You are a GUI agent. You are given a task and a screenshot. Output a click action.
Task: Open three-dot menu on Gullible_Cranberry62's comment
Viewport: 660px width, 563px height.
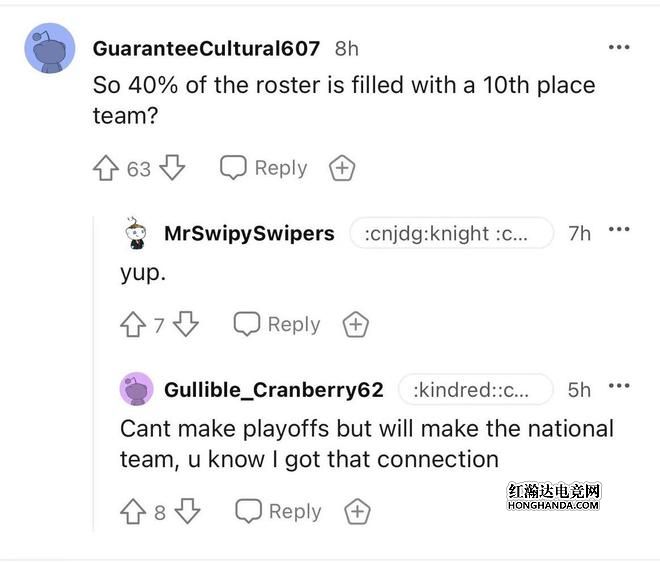[x=620, y=386]
